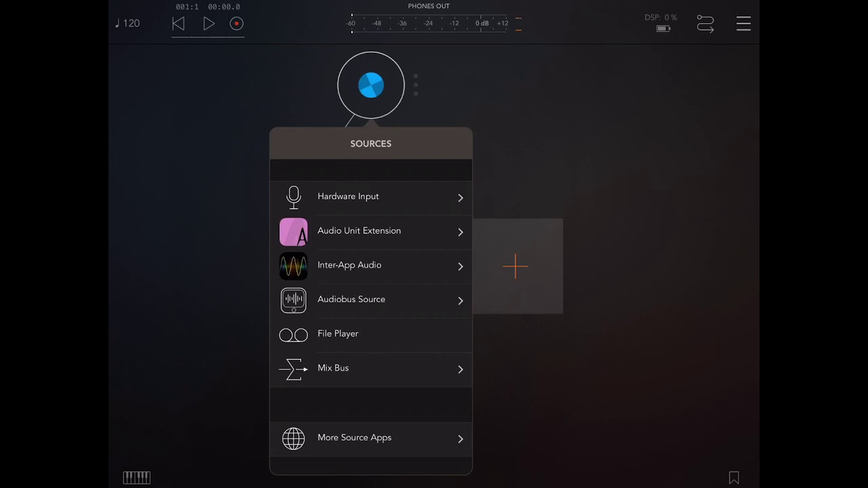Select the Mix Bus sigma icon
Image resolution: width=868 pixels, height=488 pixels.
tap(294, 369)
